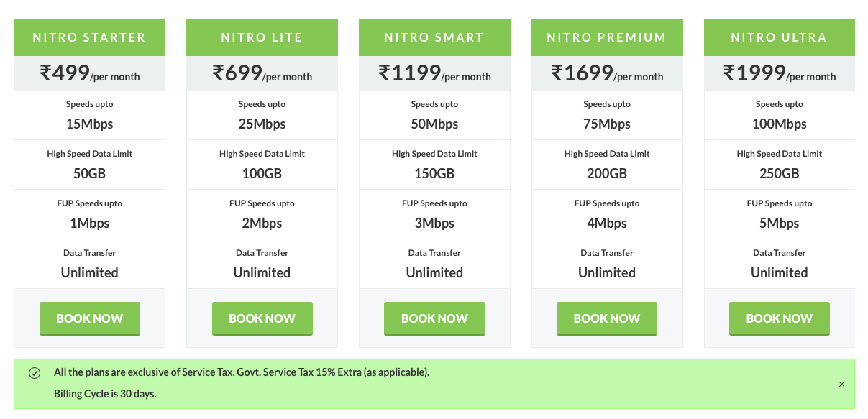Click the Billing Cycle is 30 days text
The image size is (868, 419).
[x=105, y=394]
